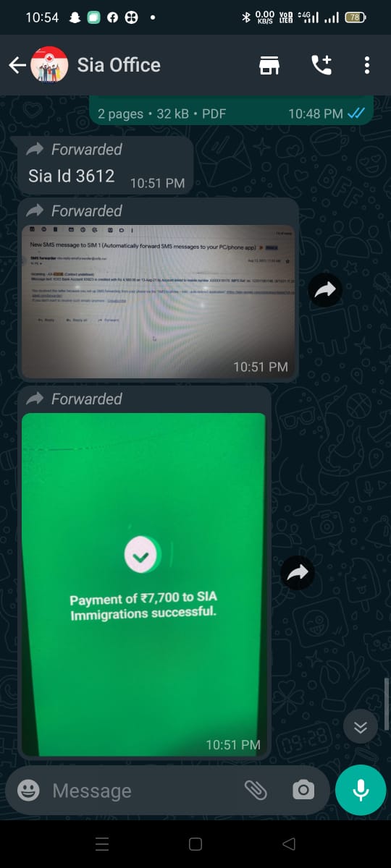Open the emoji picker
The image size is (391, 868).
pyautogui.click(x=28, y=791)
